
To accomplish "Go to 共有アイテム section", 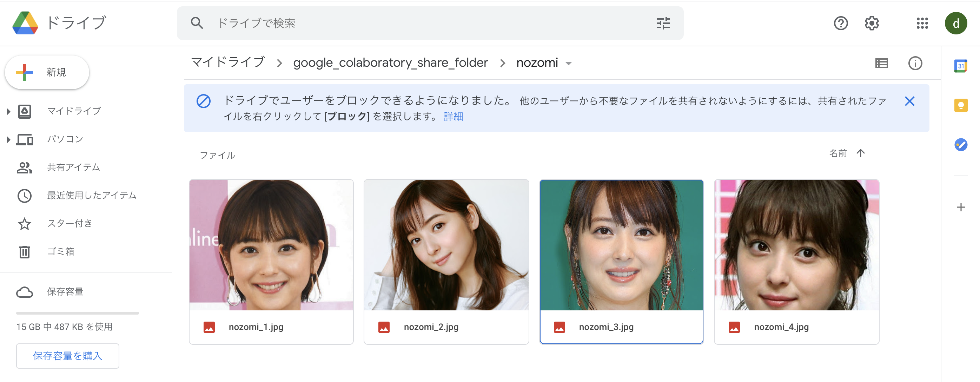I will point(73,167).
